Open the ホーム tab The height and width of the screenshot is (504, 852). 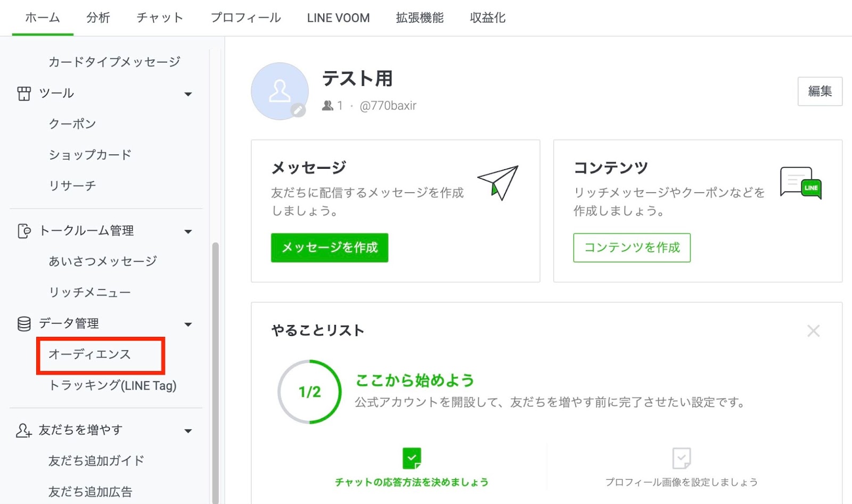click(43, 18)
